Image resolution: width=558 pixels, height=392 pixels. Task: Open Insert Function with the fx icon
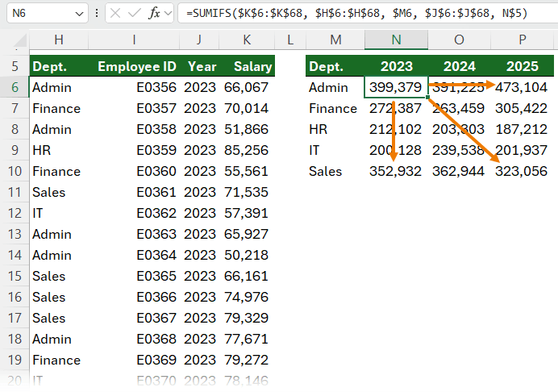(x=154, y=14)
